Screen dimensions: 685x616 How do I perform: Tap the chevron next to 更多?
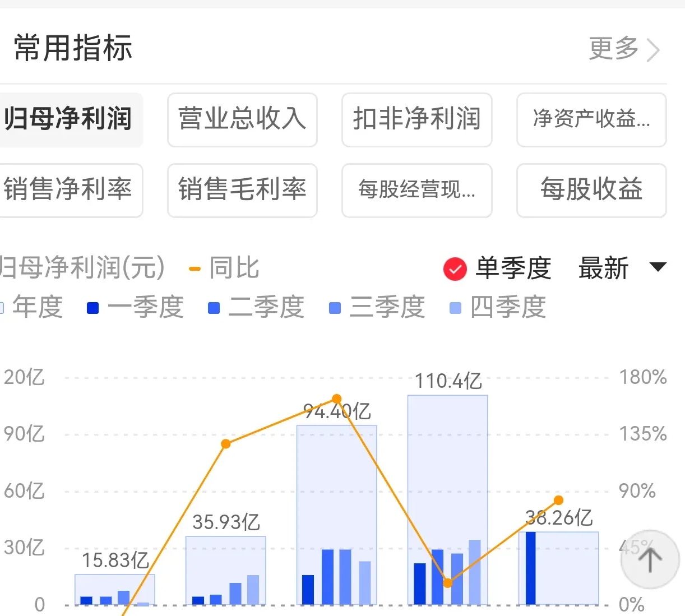pos(653,49)
